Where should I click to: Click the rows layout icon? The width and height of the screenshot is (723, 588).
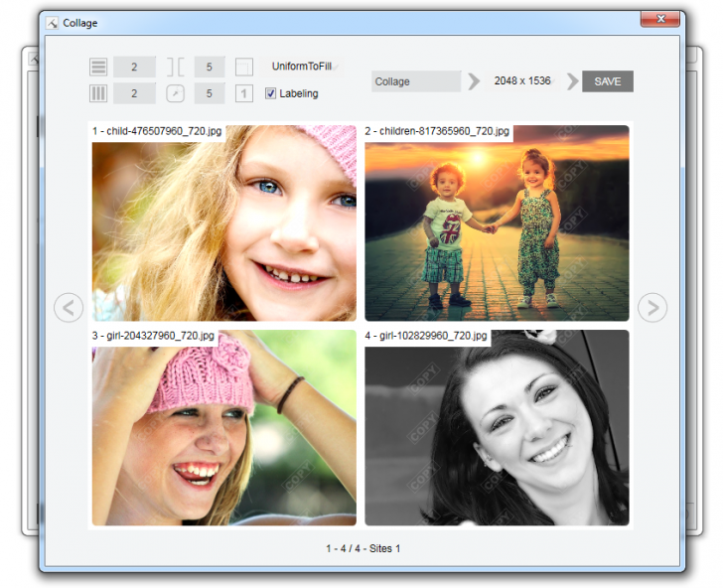coord(98,67)
